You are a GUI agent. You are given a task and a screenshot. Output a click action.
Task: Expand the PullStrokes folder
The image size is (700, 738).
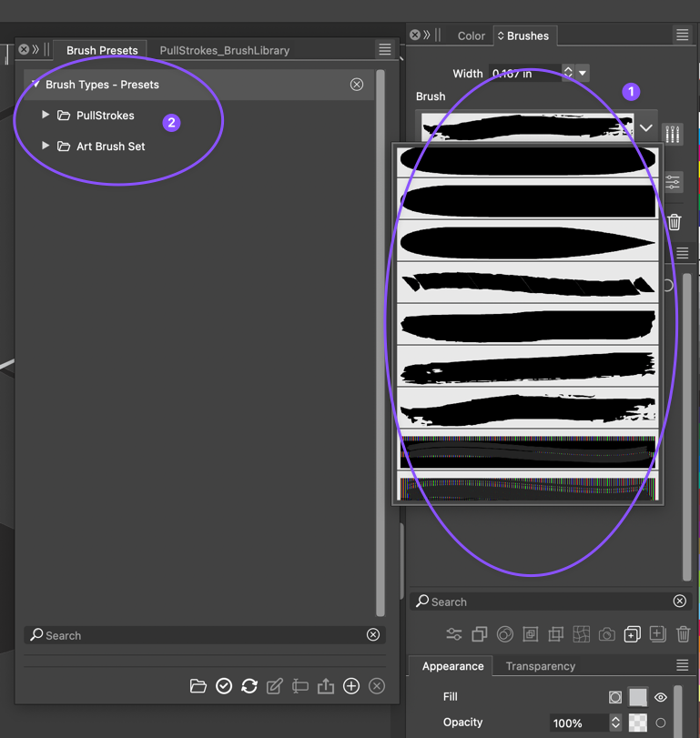[x=46, y=116]
